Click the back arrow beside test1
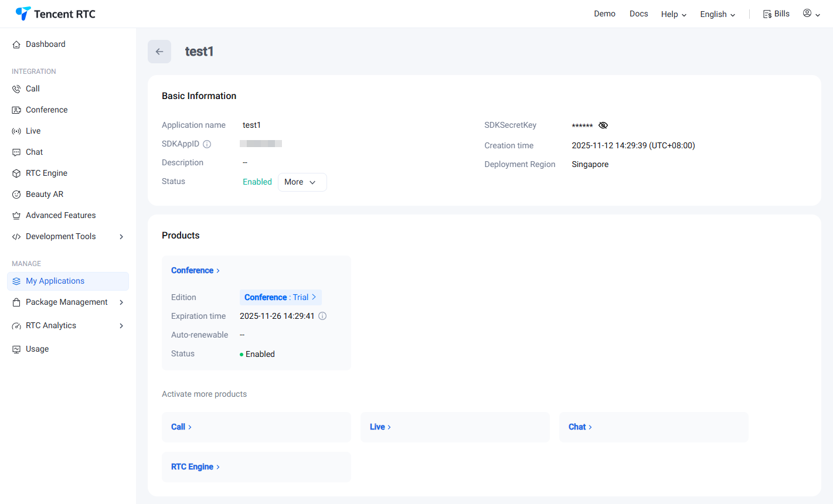This screenshot has height=504, width=833. (x=159, y=52)
